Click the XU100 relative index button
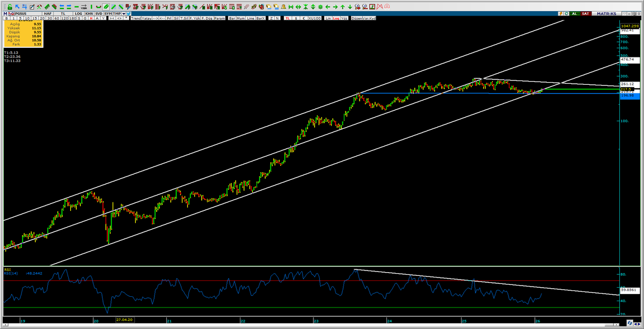Screen dimensions: 644x329 pyautogui.click(x=315, y=18)
